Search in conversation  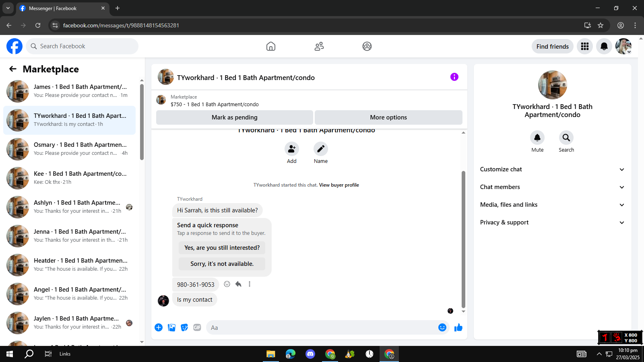click(x=566, y=138)
